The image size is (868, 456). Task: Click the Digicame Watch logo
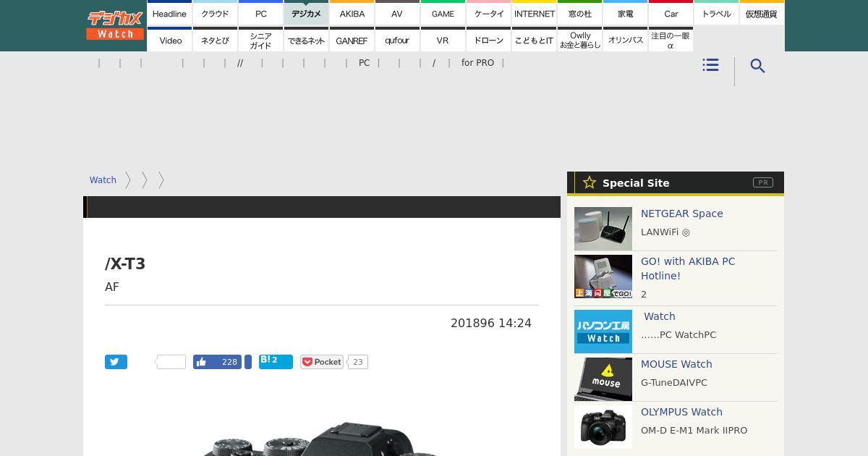115,25
